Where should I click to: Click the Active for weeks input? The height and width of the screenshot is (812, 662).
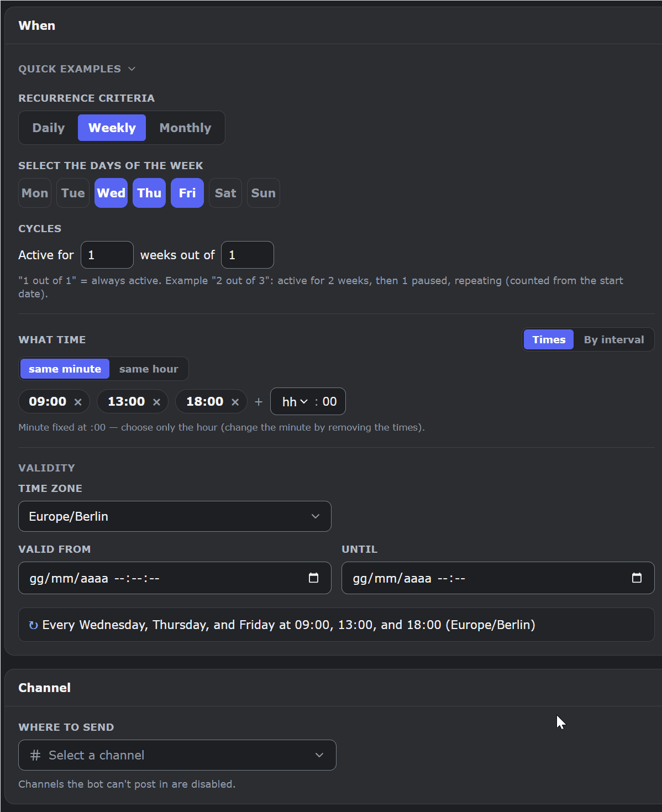107,255
